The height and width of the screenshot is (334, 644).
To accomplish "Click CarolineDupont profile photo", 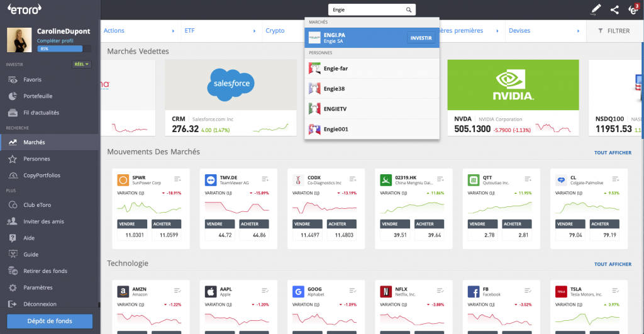I will point(19,40).
